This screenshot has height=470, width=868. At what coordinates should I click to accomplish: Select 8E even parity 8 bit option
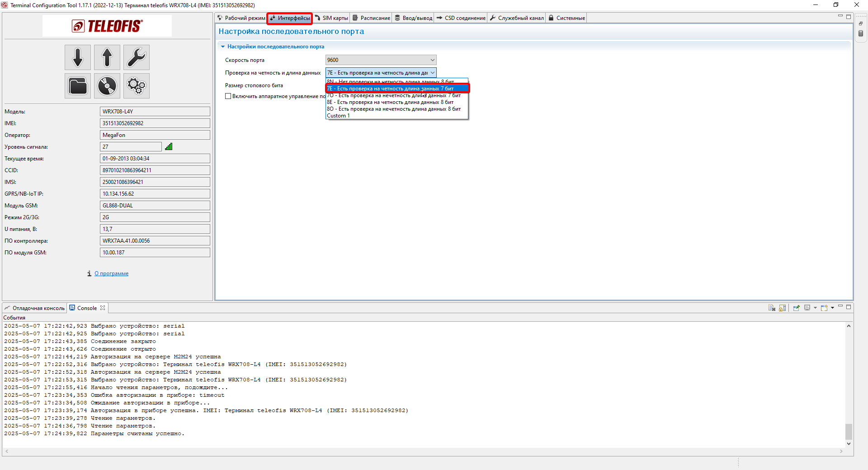point(397,102)
